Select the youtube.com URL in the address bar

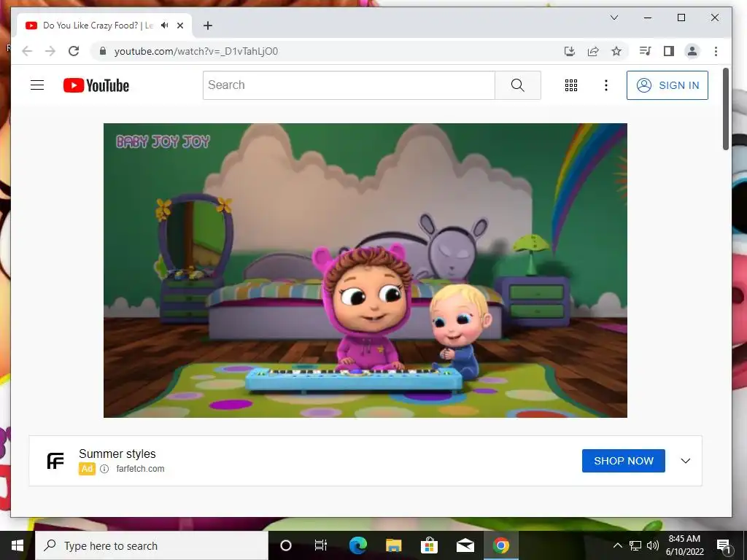(196, 51)
